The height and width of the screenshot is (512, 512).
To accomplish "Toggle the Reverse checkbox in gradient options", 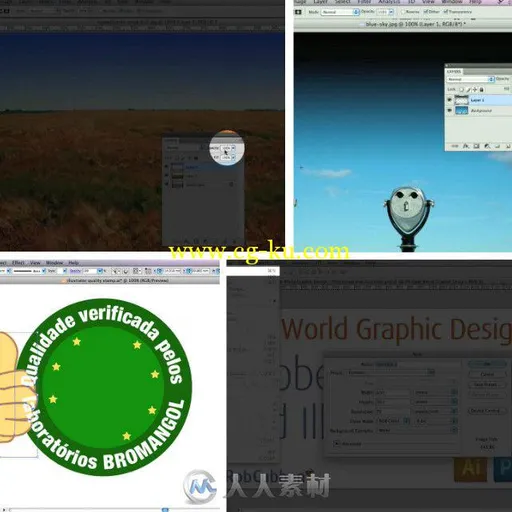I will (403, 12).
